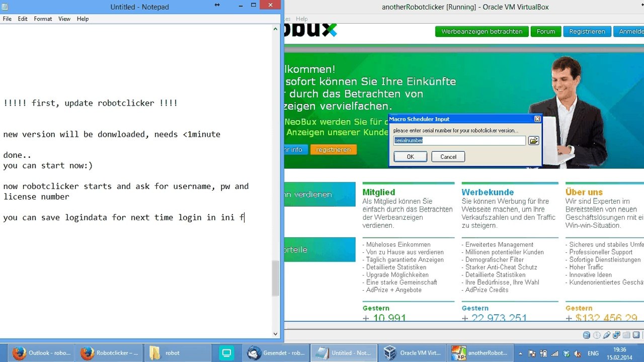644x362 pixels.
Task: Switch to Firefox Robotclicker taskbar window
Action: click(x=110, y=353)
